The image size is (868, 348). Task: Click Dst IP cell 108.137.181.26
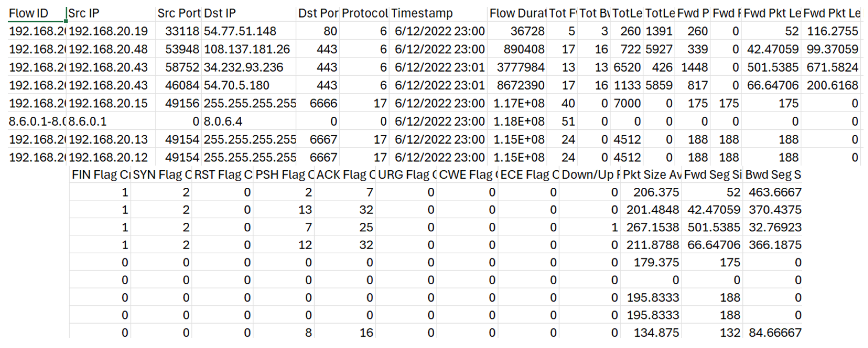pyautogui.click(x=249, y=49)
